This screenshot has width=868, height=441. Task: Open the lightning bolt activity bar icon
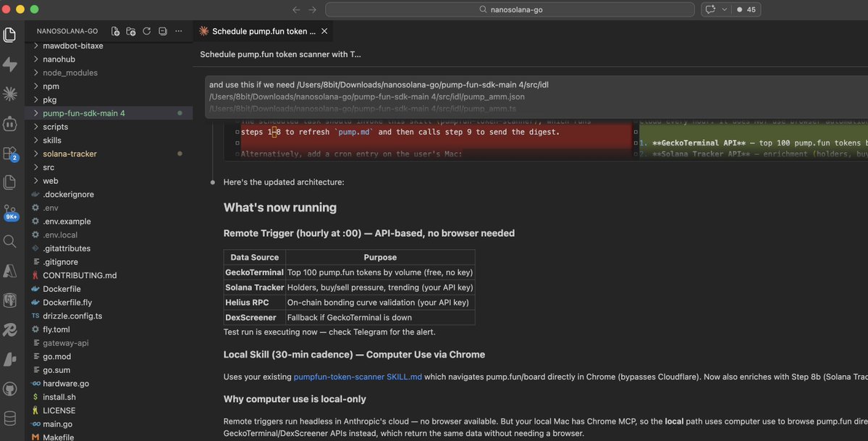(x=9, y=65)
